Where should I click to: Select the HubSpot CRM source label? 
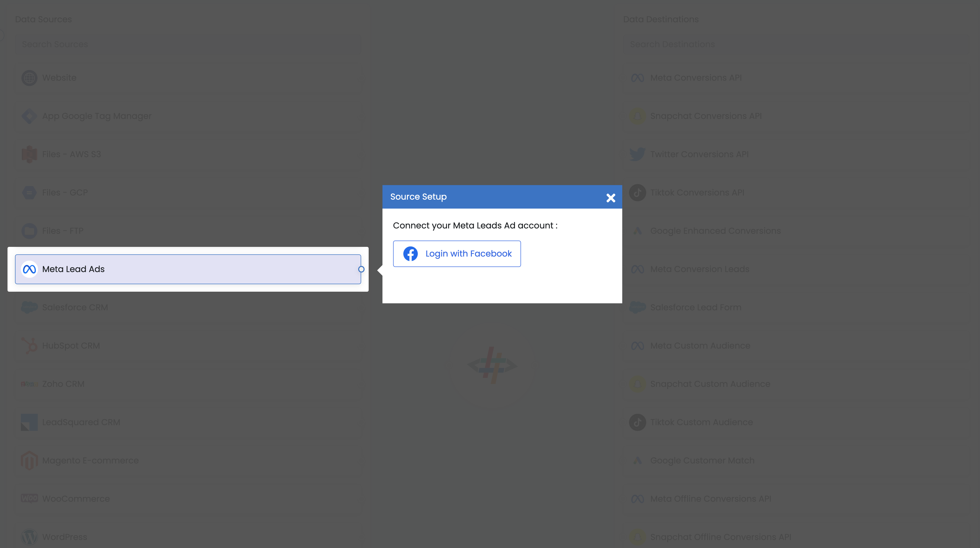[71, 345]
